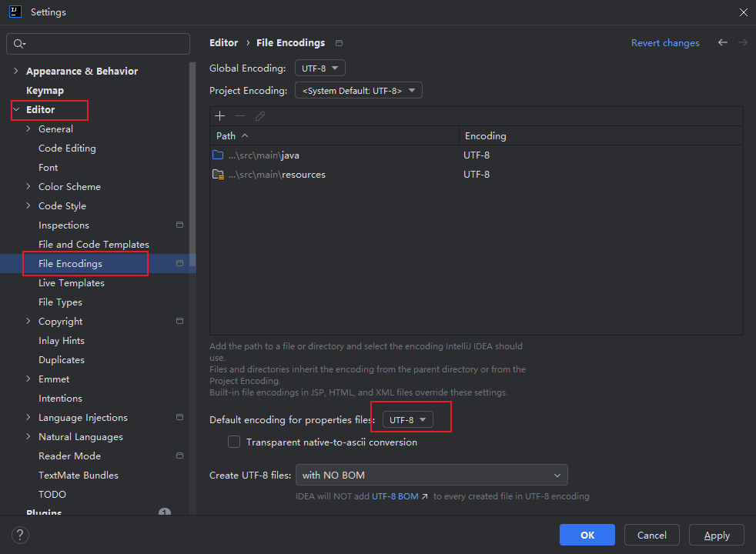The image size is (756, 554).
Task: Click the external link arrow after UTF-8 BOM
Action: coord(424,496)
